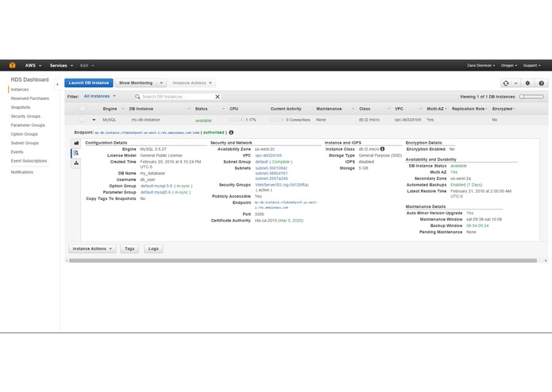Open Event Subscriptions in the sidebar
The height and width of the screenshot is (392, 552).
(29, 161)
